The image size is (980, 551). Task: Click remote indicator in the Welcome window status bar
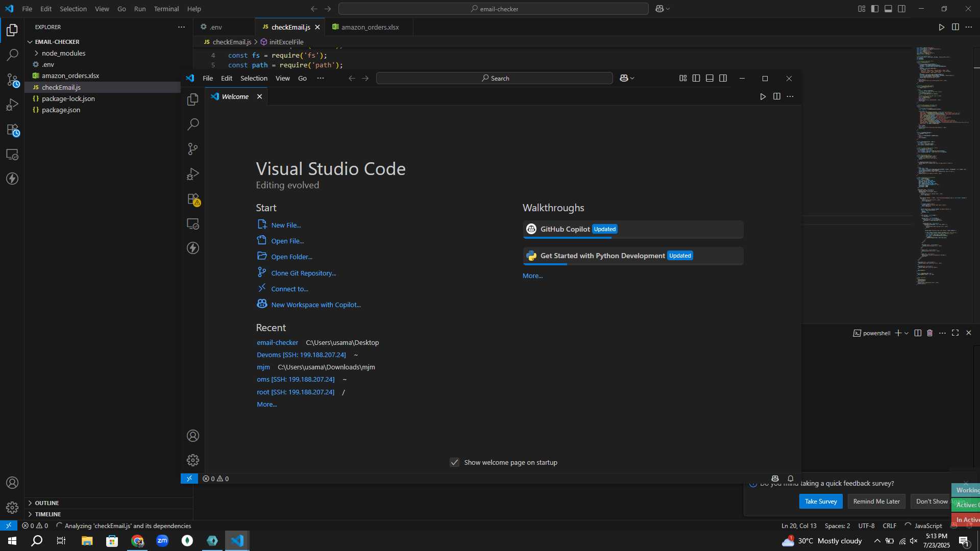(x=189, y=479)
